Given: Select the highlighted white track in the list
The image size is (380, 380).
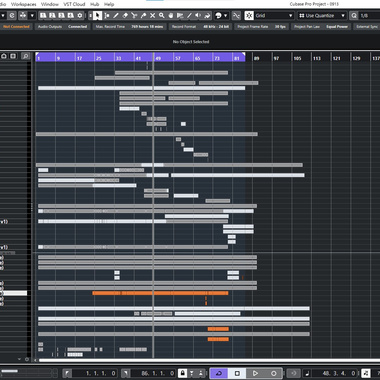Looking at the screenshot, I should click(13, 293).
